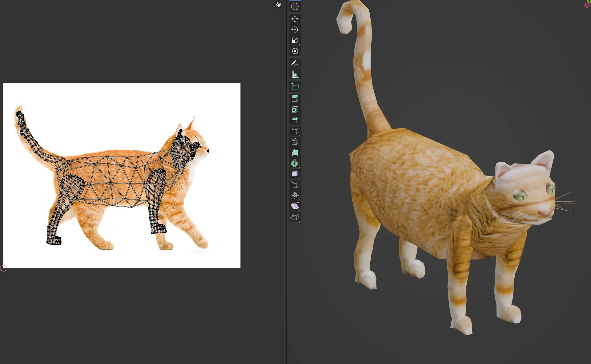Viewport: 591px width, 364px height.
Task: Select the Bevel tool
Action: (295, 120)
